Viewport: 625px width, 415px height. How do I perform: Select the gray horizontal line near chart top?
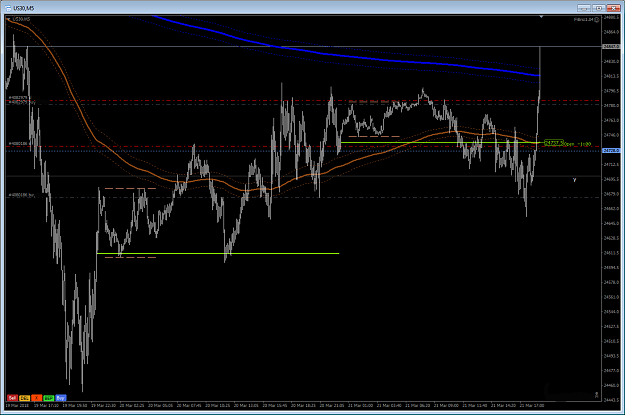pyautogui.click(x=303, y=47)
